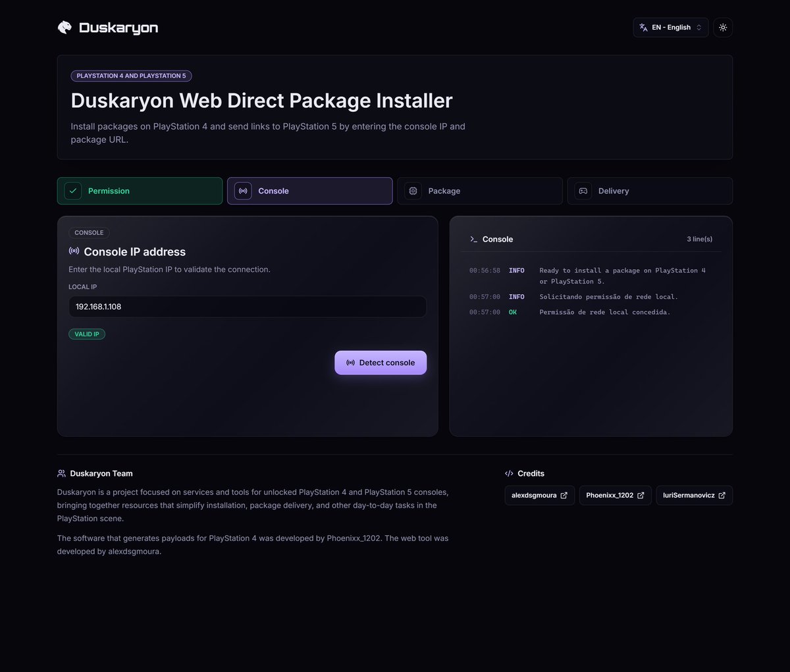Viewport: 790px width, 672px height.
Task: Click the terminal prompt icon in Console log
Action: (x=473, y=240)
